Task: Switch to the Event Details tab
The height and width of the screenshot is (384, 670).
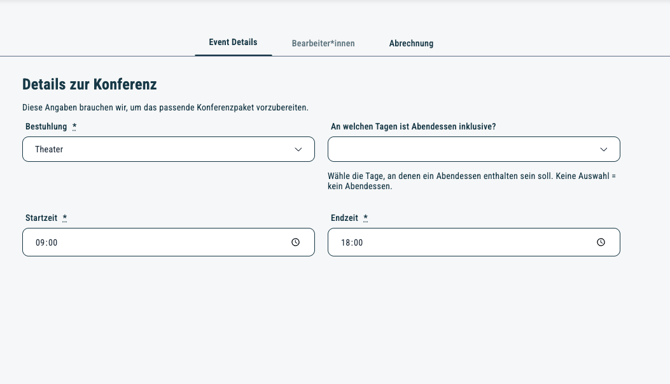Action: 233,42
